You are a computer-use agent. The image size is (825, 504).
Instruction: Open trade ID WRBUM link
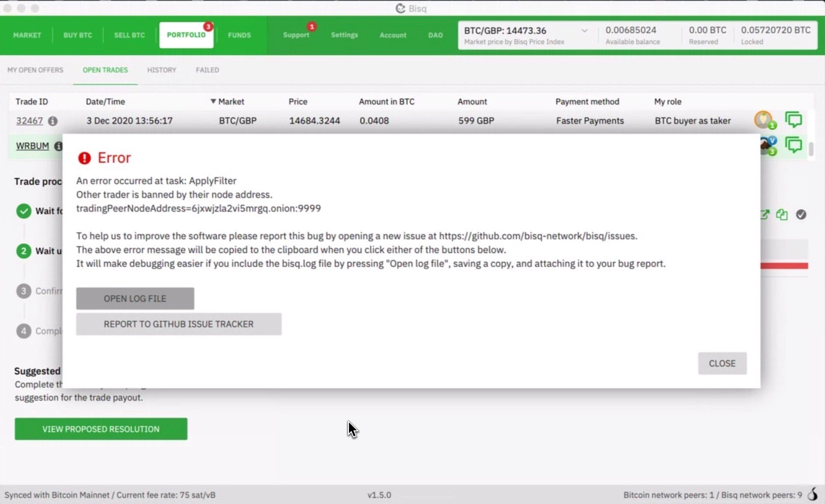pos(32,146)
